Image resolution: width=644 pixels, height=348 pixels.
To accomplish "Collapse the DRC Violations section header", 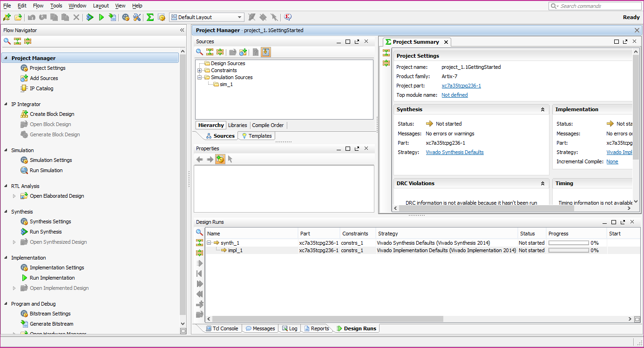I will pos(542,183).
